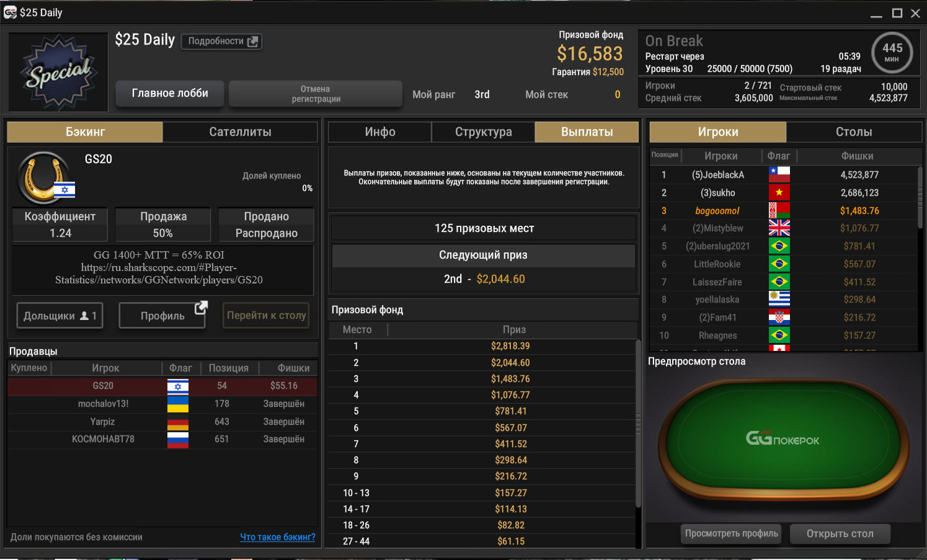Click GS20 horseshoe avatar icon
Viewport: 927px width, 560px height.
coord(43,177)
